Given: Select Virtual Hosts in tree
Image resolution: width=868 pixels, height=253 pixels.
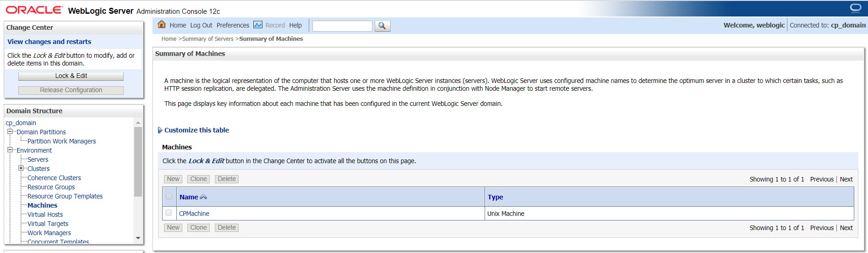Looking at the screenshot, I should point(45,214).
